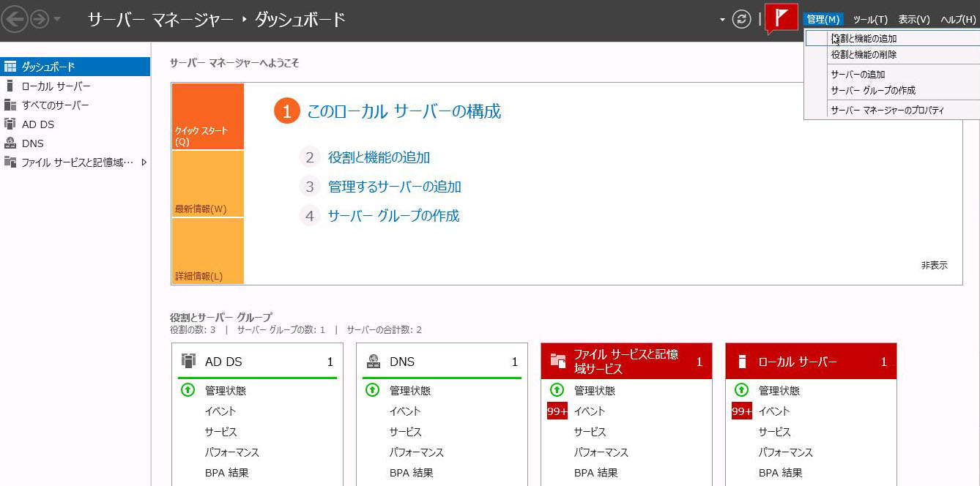
Task: Open the 表示(V) menu
Action: pyautogui.click(x=914, y=20)
